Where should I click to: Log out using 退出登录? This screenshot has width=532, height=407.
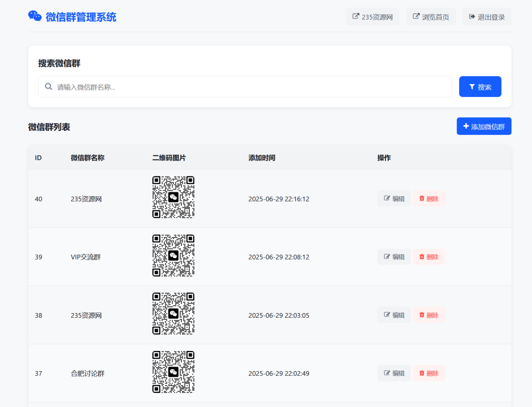coord(487,16)
